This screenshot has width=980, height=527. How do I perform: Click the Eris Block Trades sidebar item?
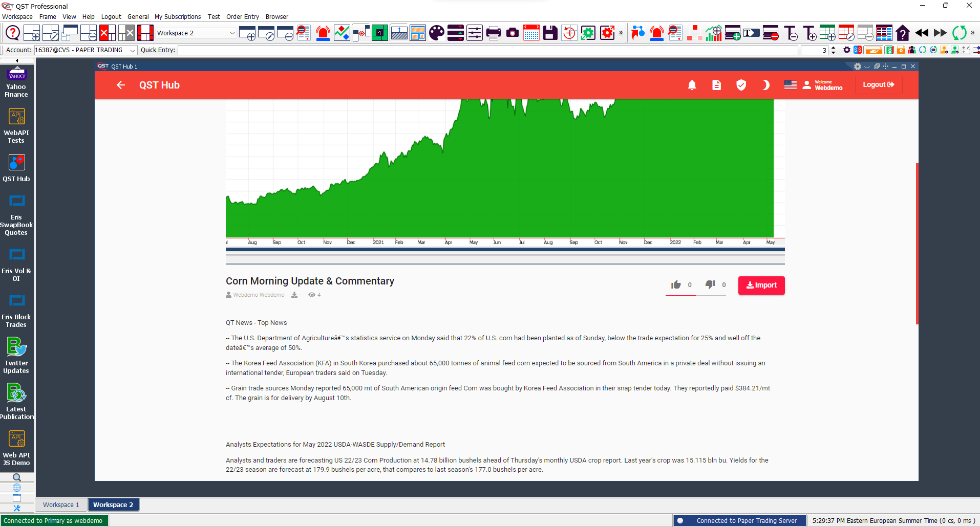click(x=16, y=310)
